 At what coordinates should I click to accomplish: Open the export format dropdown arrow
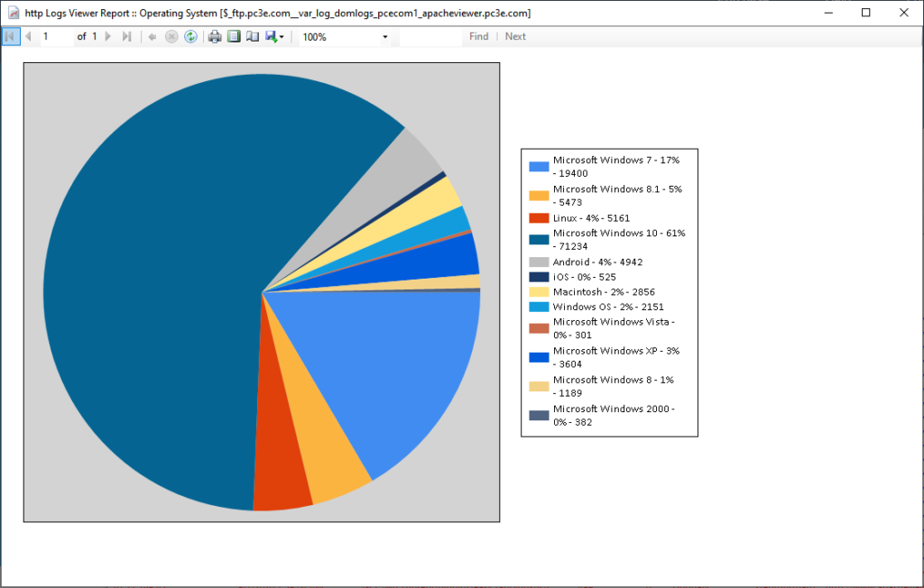(x=282, y=37)
